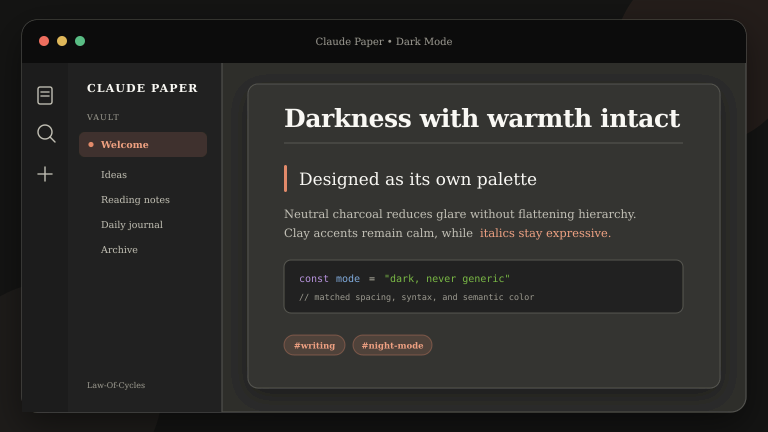Image resolution: width=768 pixels, height=432 pixels.
Task: Click the VAULT section label
Action: tap(103, 117)
